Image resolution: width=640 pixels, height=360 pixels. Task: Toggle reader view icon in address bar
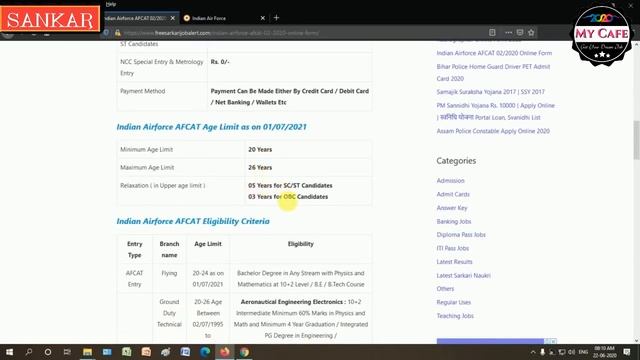pos(492,32)
